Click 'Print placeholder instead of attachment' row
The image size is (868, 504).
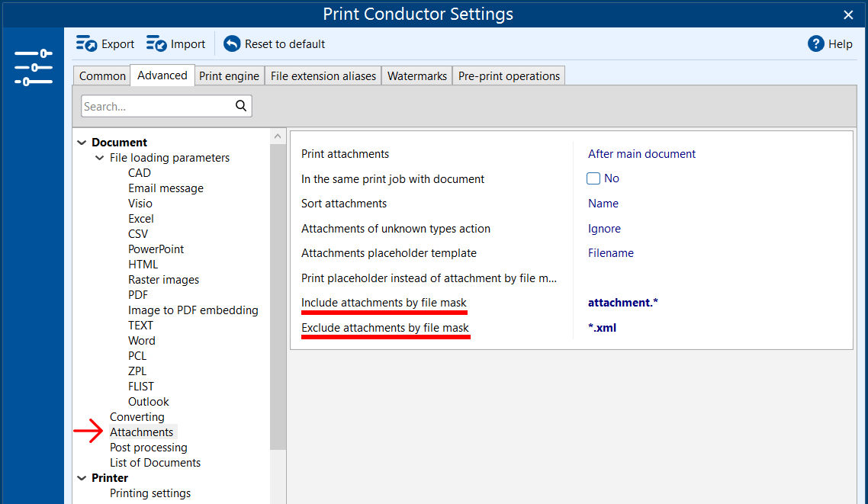(x=429, y=278)
